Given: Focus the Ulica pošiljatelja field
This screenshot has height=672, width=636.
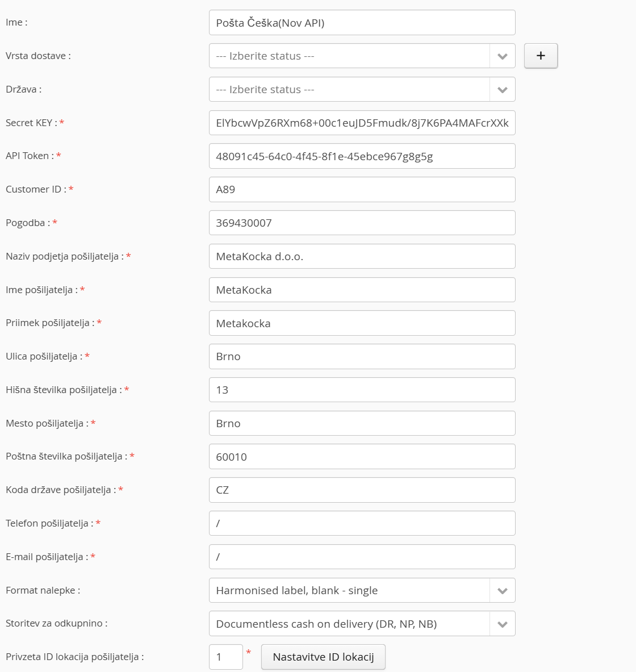Looking at the screenshot, I should tap(362, 357).
